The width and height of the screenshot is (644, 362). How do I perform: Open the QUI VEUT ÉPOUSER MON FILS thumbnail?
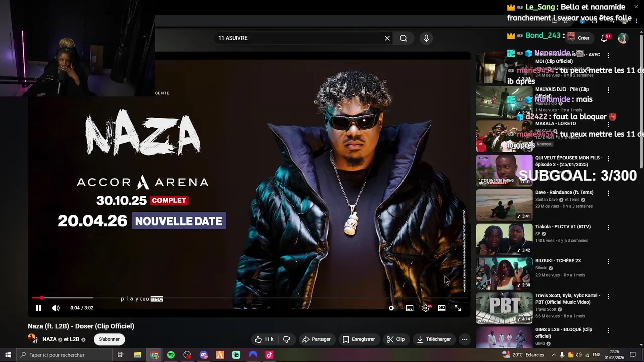(504, 170)
